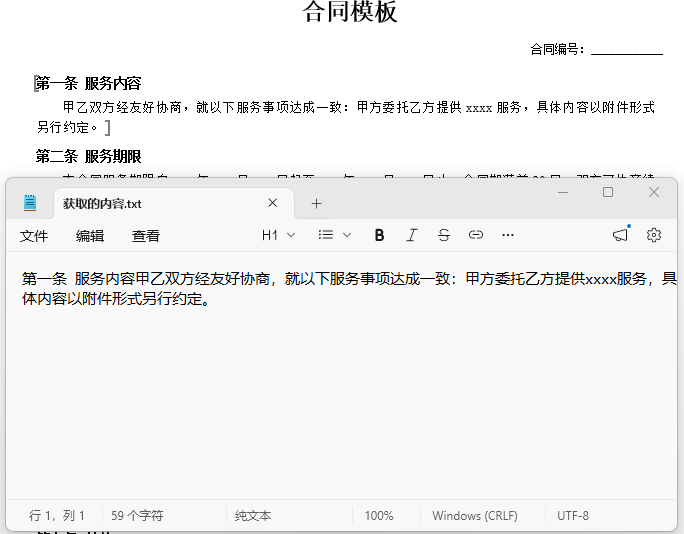This screenshot has width=684, height=534.
Task: Maximize the Notepad window
Action: 608,192
